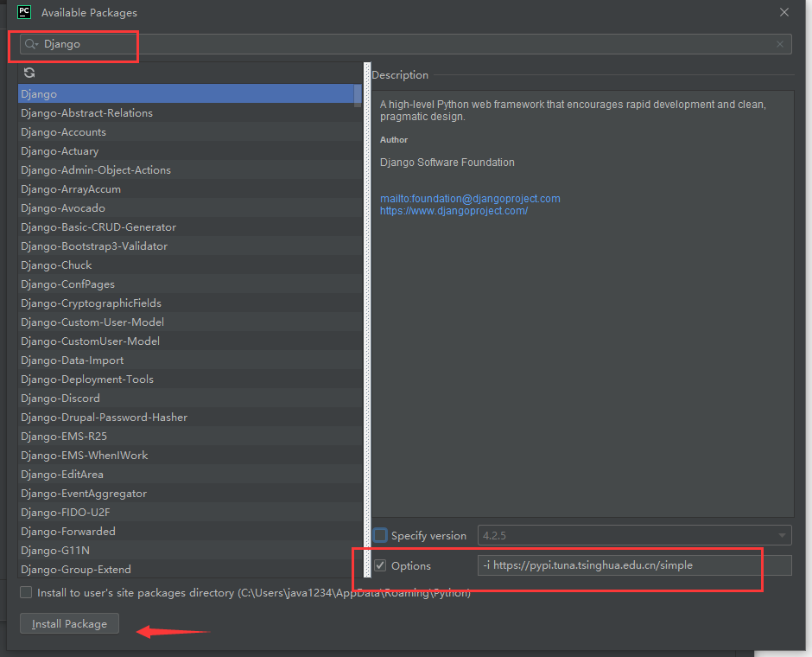812x657 pixels.
Task: Select Django-Accounts in the package list
Action: (x=63, y=132)
